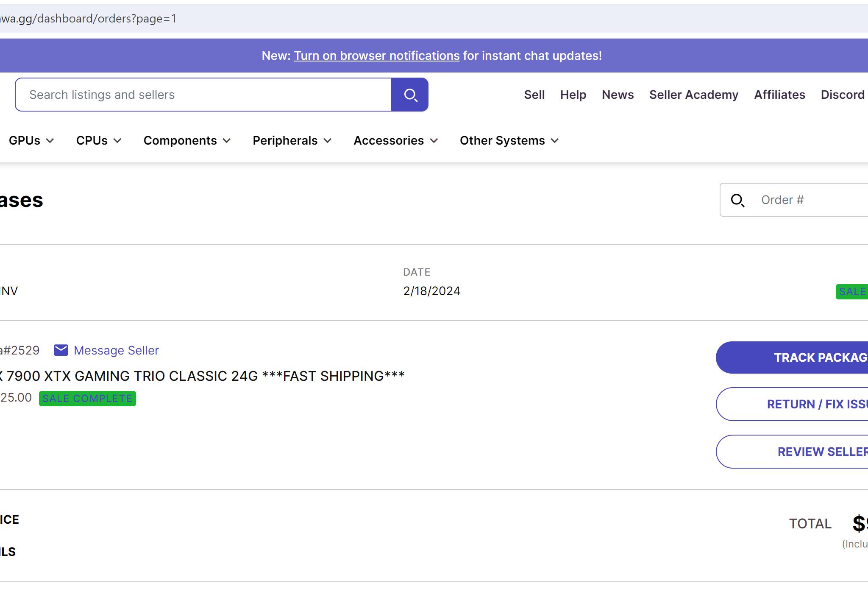
Task: Open Seller Academy
Action: pos(694,95)
